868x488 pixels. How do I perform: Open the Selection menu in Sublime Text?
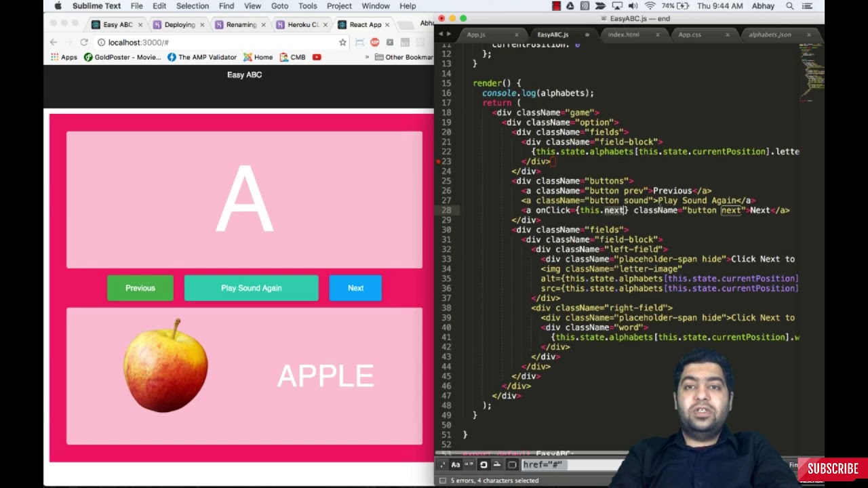[x=193, y=6]
